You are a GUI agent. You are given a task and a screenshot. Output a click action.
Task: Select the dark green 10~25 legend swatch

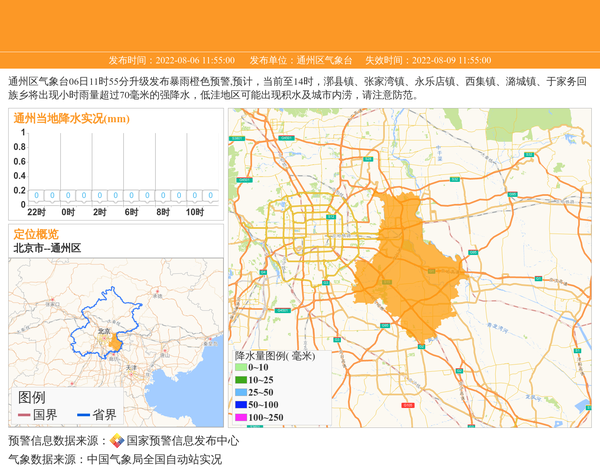tap(240, 380)
